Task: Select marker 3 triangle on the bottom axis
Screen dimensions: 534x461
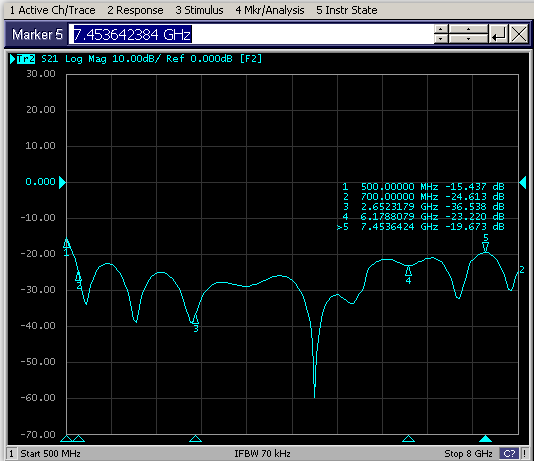Action: tap(195, 438)
